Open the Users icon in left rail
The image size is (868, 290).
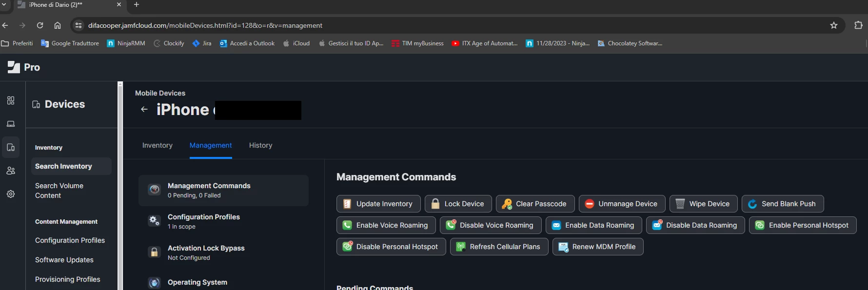tap(11, 171)
